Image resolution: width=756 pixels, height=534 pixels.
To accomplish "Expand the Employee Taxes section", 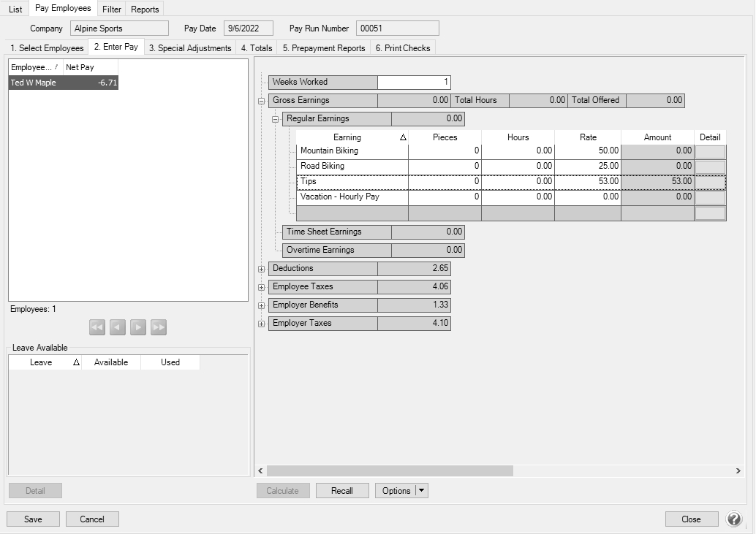I will 261,286.
